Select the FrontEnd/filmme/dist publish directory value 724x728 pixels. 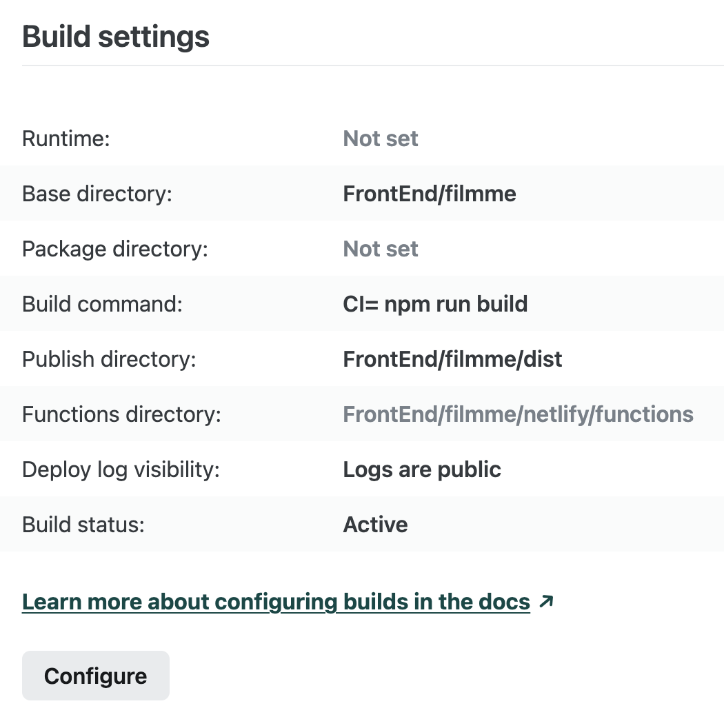coord(452,359)
